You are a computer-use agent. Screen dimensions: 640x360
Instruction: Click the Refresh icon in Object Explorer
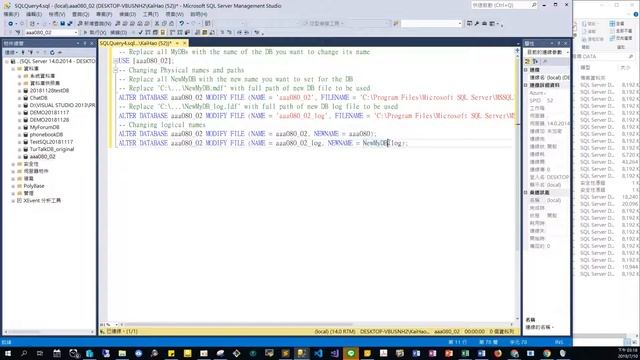(52, 52)
